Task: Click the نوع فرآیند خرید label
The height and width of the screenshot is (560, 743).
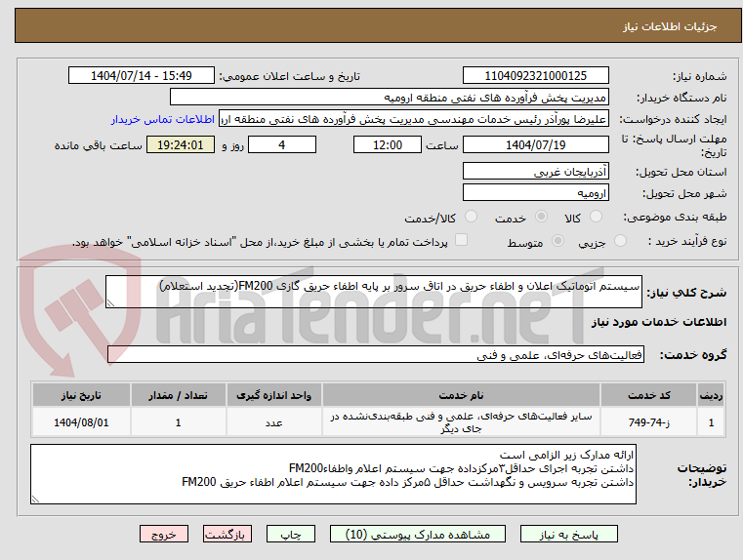Action: click(x=687, y=241)
